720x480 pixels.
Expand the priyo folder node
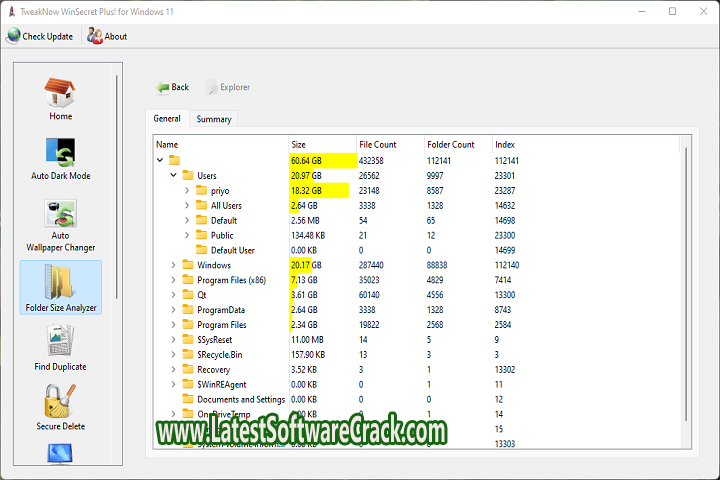point(187,190)
